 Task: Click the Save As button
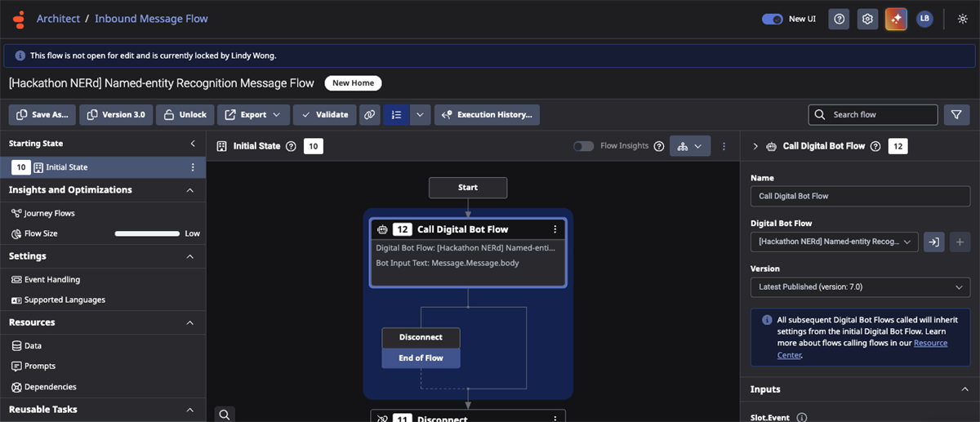pos(42,115)
